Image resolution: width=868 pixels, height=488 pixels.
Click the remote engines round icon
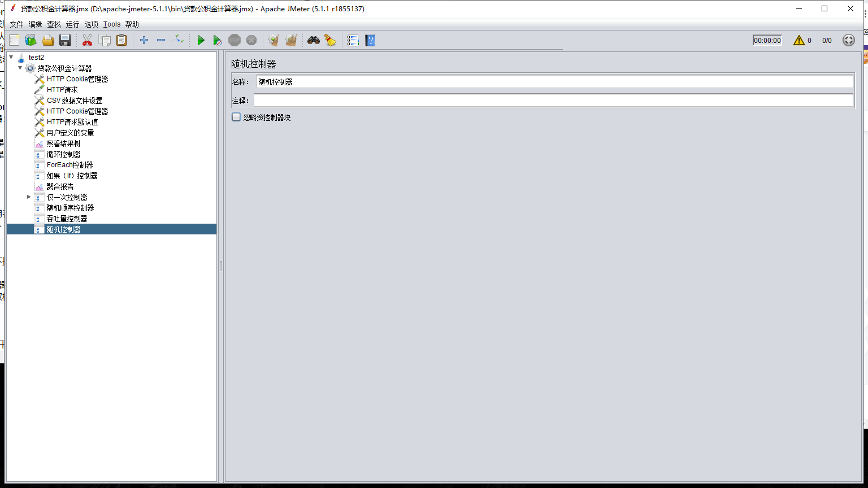point(848,40)
